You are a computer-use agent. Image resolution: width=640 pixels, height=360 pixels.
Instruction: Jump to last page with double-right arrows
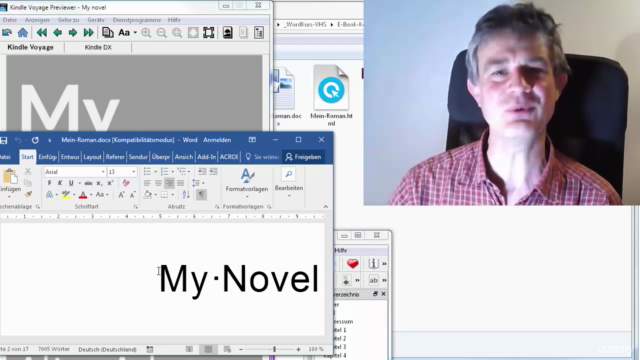89,33
